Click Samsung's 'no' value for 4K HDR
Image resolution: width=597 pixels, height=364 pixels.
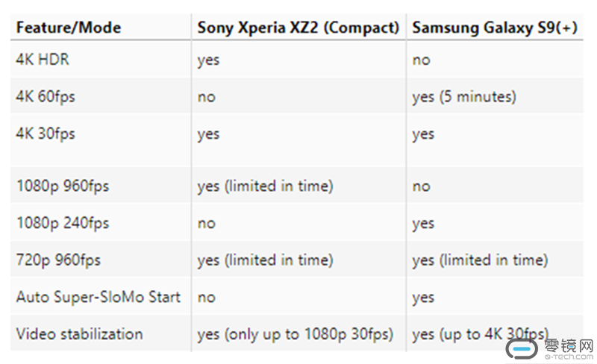[x=422, y=60]
